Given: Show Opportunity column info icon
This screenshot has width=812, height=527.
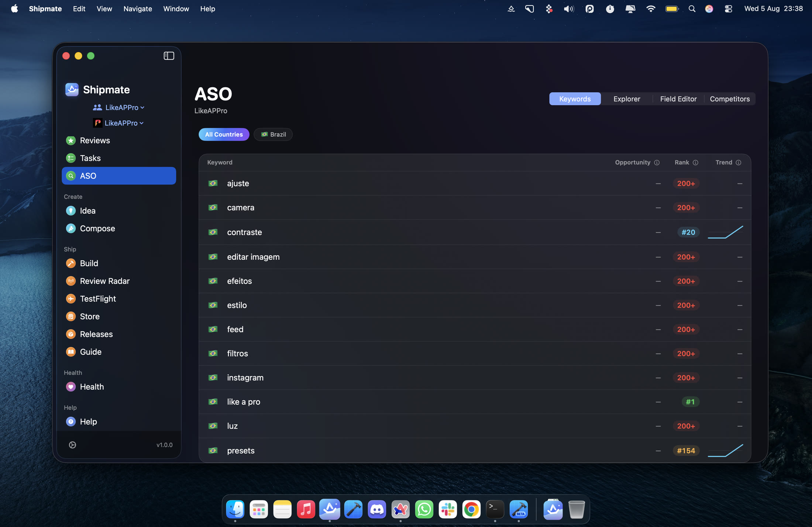Looking at the screenshot, I should point(657,163).
